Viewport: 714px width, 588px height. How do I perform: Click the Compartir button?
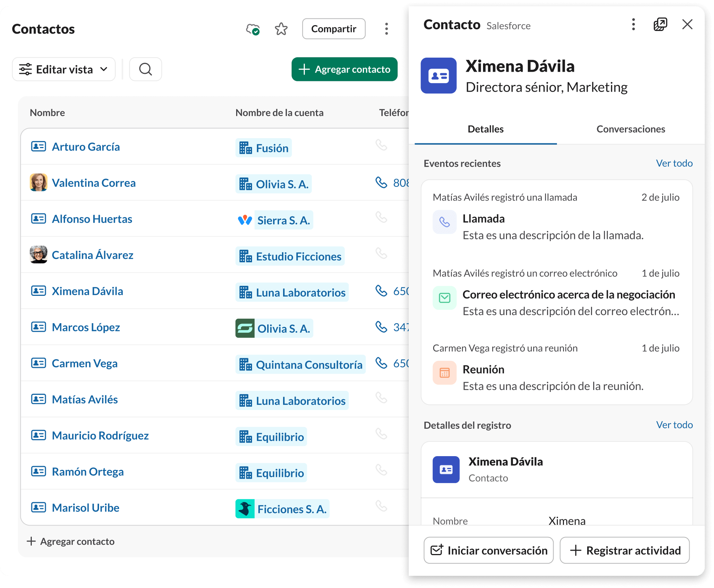(333, 29)
